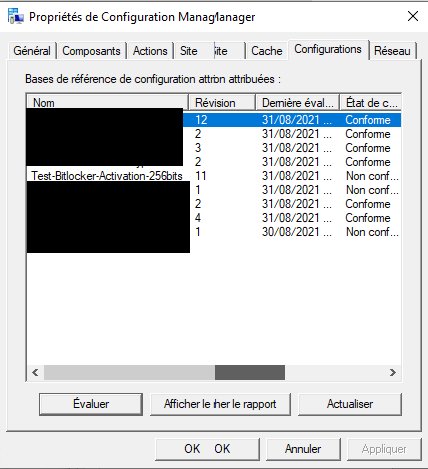Click the Configuration Manager title bar icon
This screenshot has width=428, height=469.
[16, 16]
